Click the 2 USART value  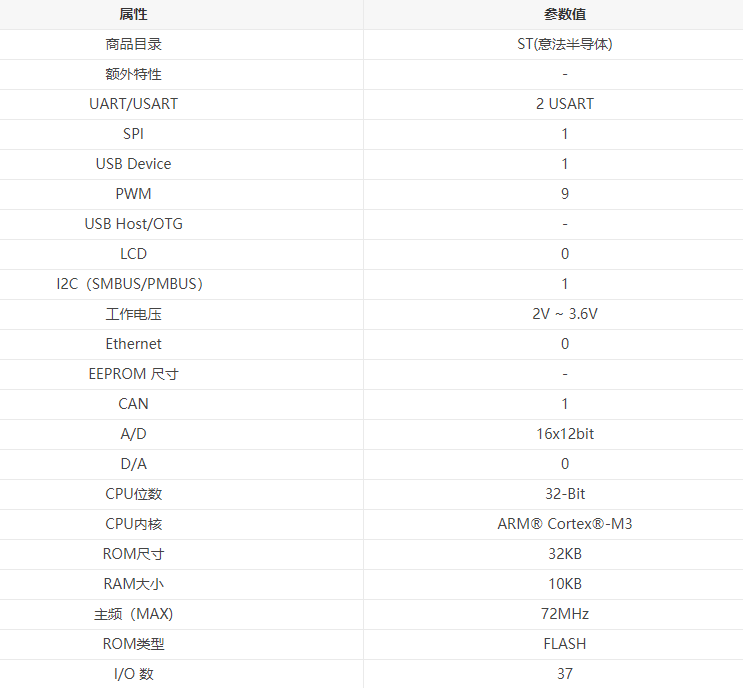pyautogui.click(x=564, y=104)
